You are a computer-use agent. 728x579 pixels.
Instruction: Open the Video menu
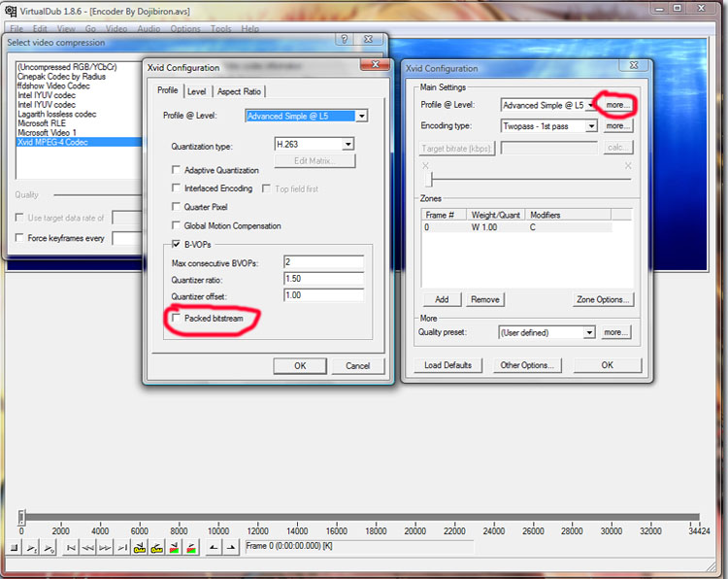(116, 29)
